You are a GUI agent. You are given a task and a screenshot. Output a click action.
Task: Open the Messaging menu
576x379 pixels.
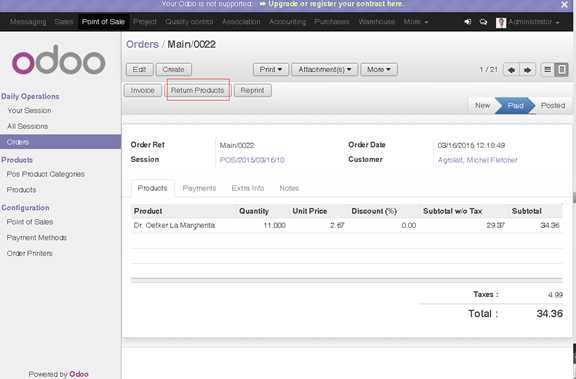[28, 22]
